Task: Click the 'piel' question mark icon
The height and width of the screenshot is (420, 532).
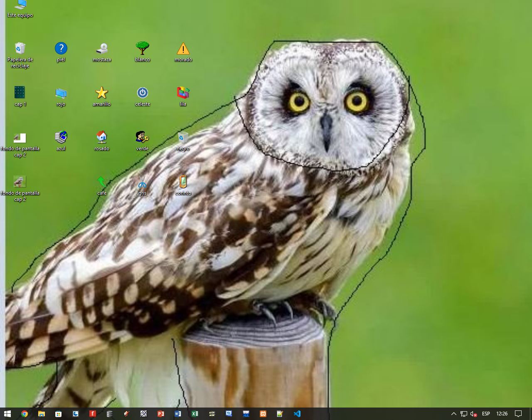Action: coord(61,49)
